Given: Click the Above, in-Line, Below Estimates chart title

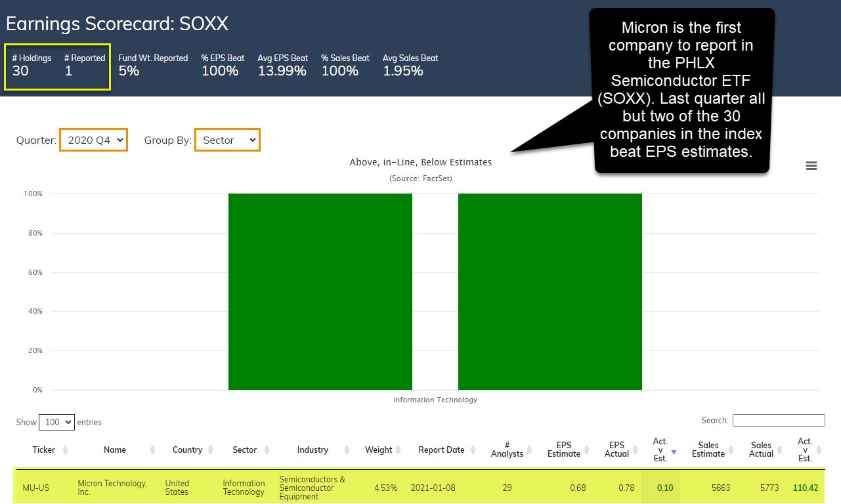Looking at the screenshot, I should tap(421, 162).
